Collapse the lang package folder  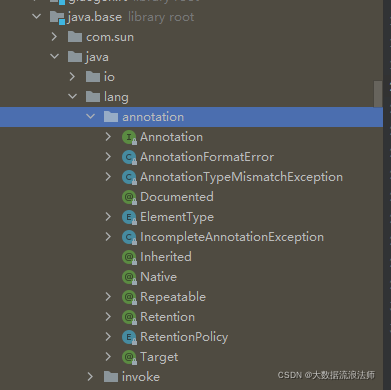[x=72, y=97]
